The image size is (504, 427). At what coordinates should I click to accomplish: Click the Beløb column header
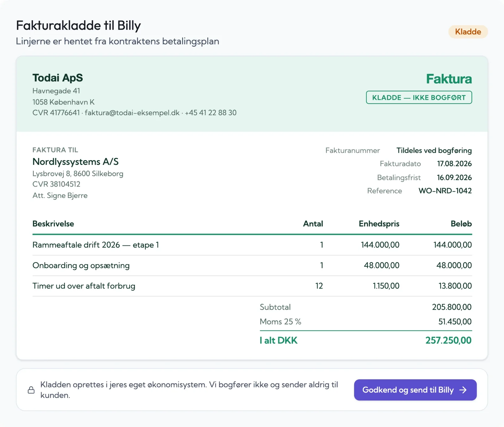pos(461,224)
